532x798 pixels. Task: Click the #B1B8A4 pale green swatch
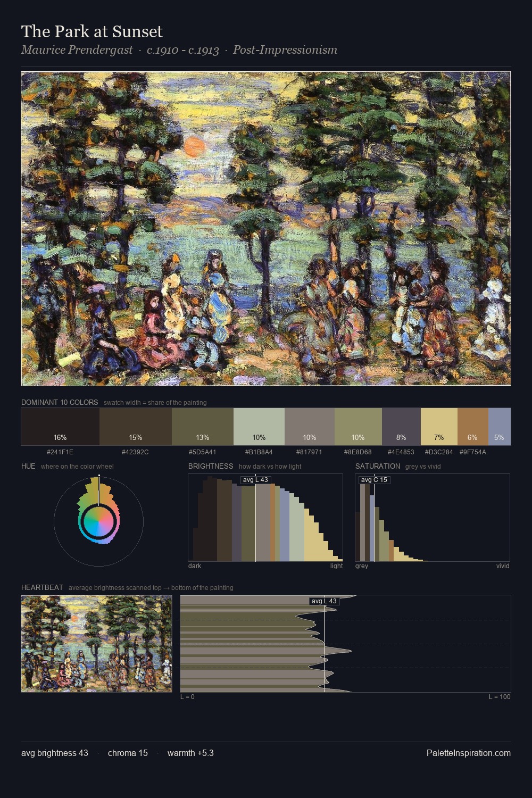259,427
